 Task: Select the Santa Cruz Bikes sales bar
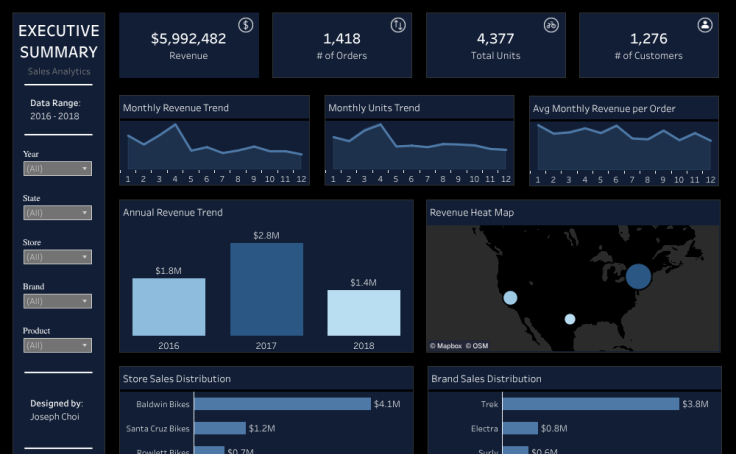pyautogui.click(x=219, y=428)
